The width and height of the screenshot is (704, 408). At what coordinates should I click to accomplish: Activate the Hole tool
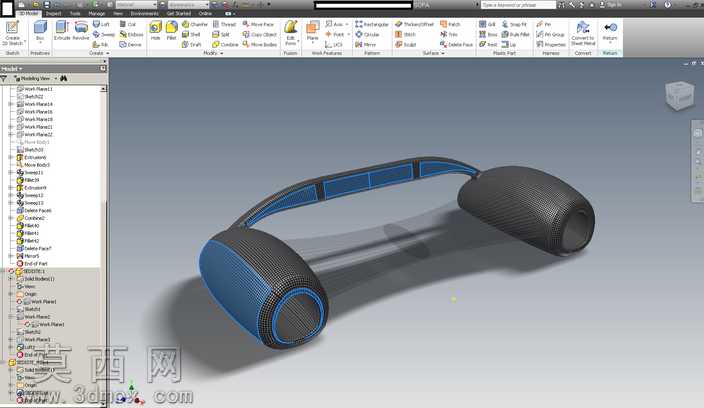tap(155, 31)
